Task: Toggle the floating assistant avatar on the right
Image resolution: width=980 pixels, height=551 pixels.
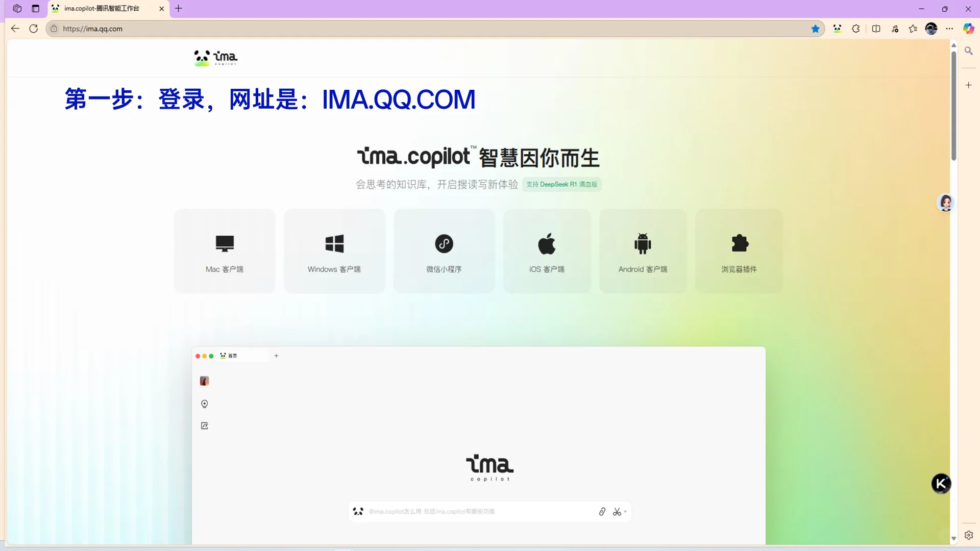Action: (945, 203)
